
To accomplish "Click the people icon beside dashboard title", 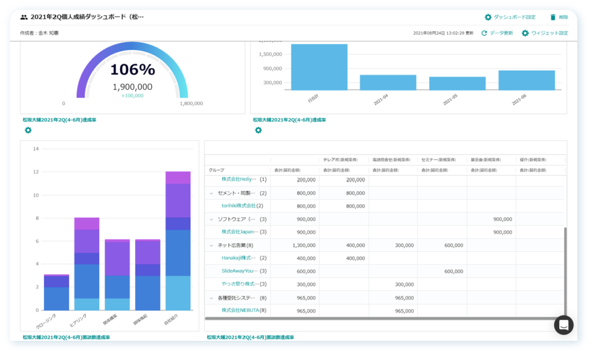I will coord(24,17).
